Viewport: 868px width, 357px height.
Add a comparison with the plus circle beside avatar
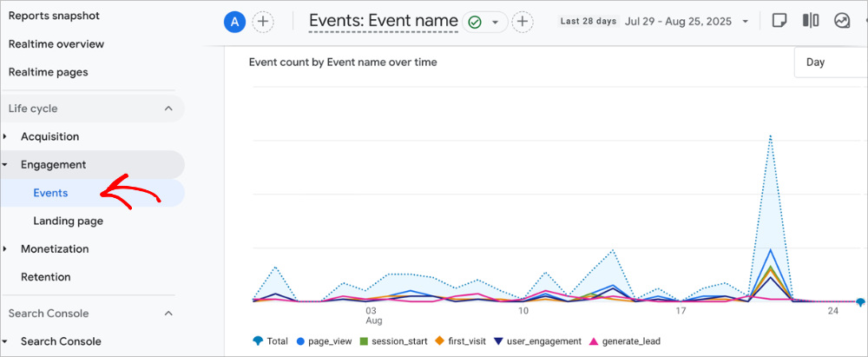coord(263,23)
